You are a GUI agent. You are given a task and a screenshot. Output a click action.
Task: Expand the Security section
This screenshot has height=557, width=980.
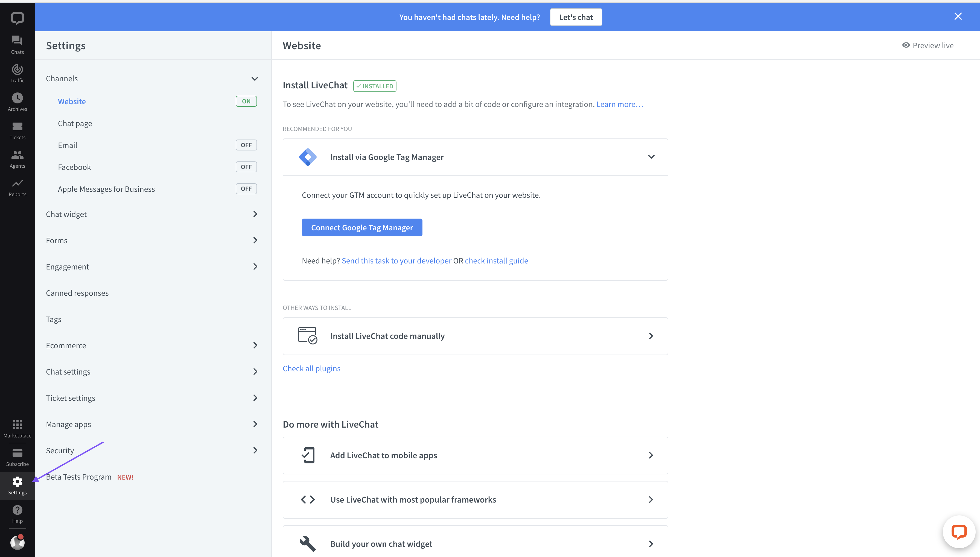pos(153,450)
